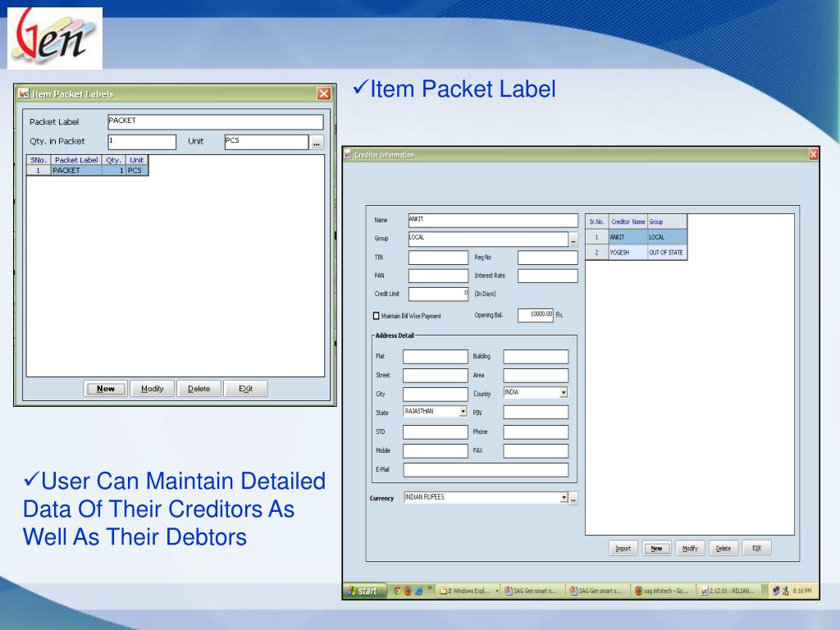This screenshot has width=840, height=630.
Task: Open the Windows Explorer taskbar group
Action: click(468, 591)
